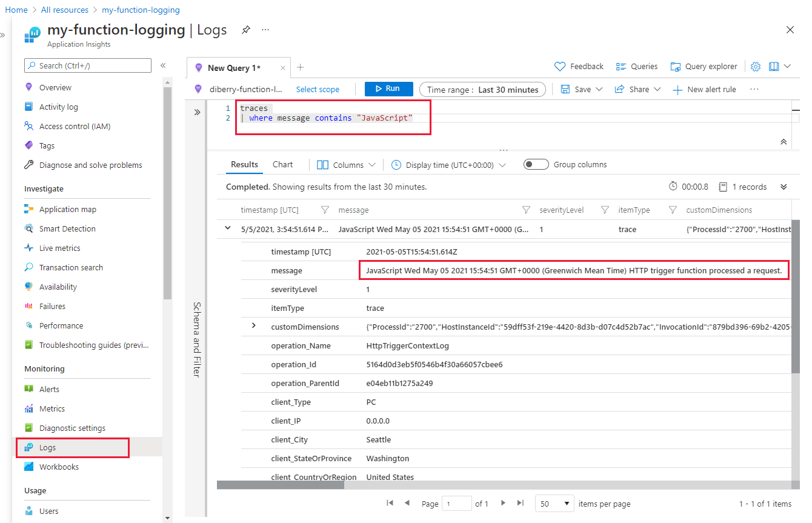Collapse the expanded result row

coord(228,228)
